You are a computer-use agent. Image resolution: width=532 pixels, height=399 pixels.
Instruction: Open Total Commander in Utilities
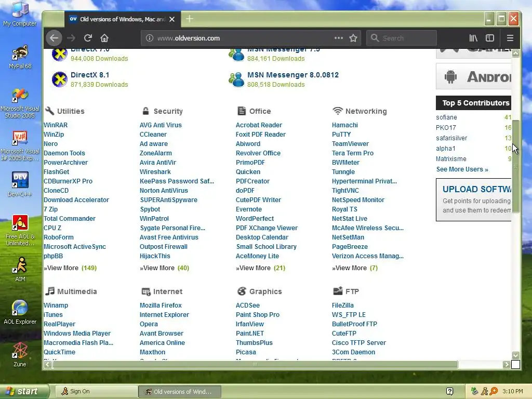70,219
